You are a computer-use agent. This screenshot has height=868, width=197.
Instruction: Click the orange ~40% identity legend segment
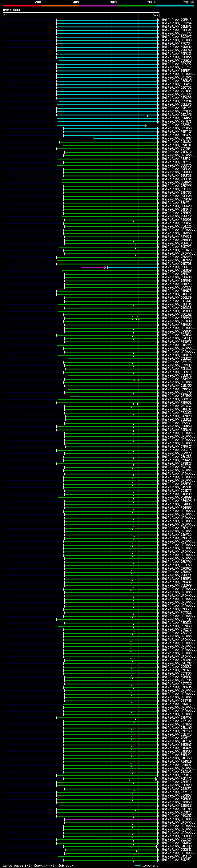click(x=60, y=6)
